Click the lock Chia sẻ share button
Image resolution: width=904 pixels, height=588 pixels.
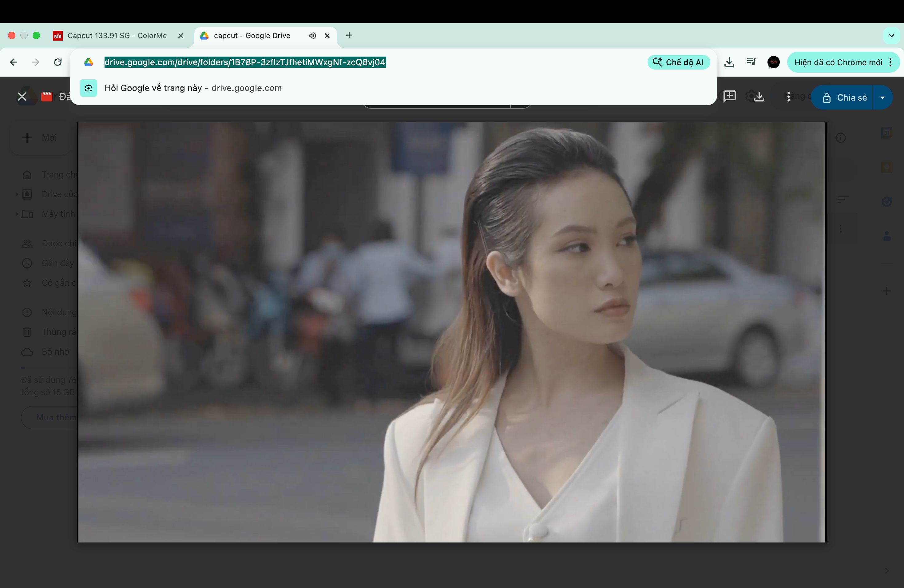(842, 97)
